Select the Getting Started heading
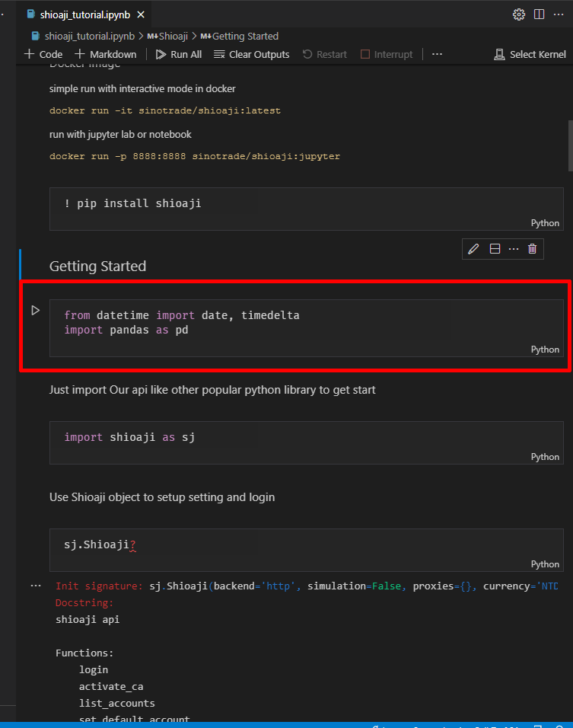Viewport: 573px width, 728px height. click(x=98, y=266)
